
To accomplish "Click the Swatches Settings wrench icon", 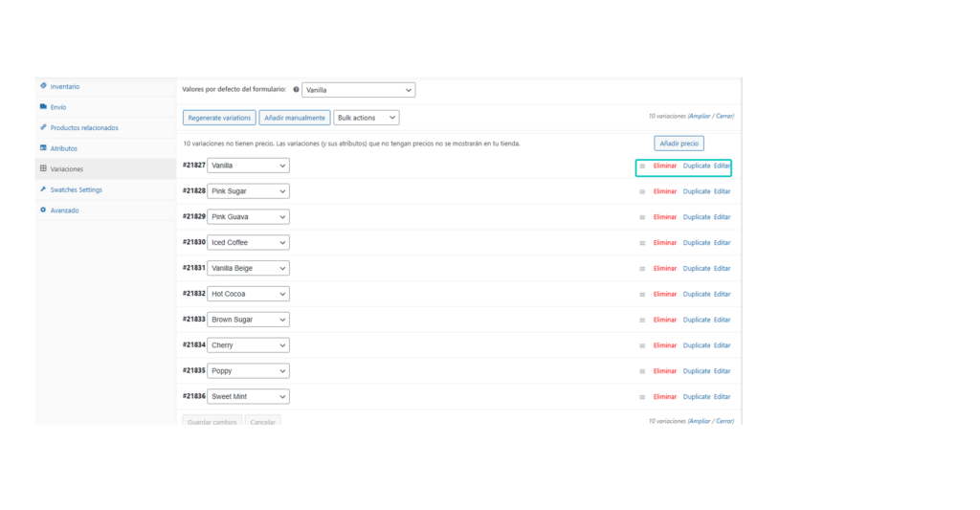I will pos(43,189).
